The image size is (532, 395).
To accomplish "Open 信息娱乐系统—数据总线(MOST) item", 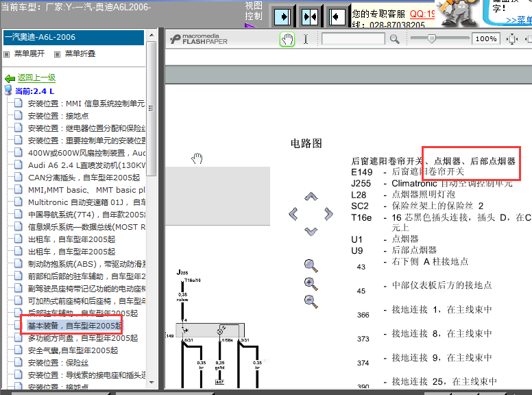I will tap(86, 227).
